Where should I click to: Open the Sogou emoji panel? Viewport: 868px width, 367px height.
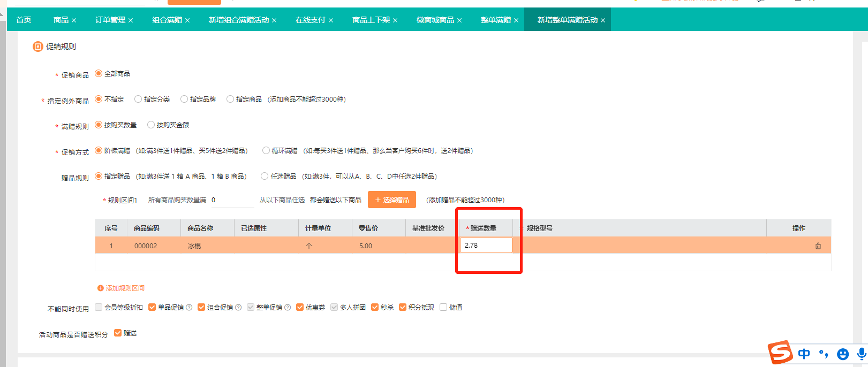[842, 354]
